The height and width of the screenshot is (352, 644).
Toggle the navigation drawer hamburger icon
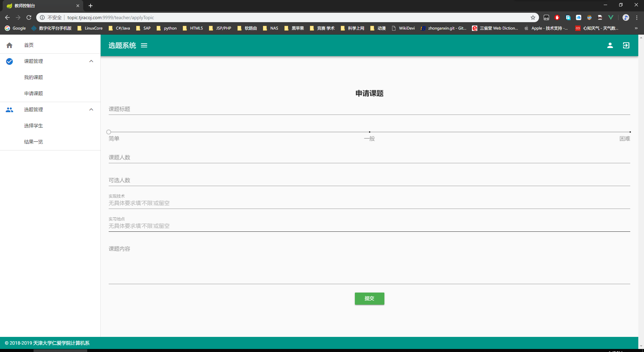144,45
